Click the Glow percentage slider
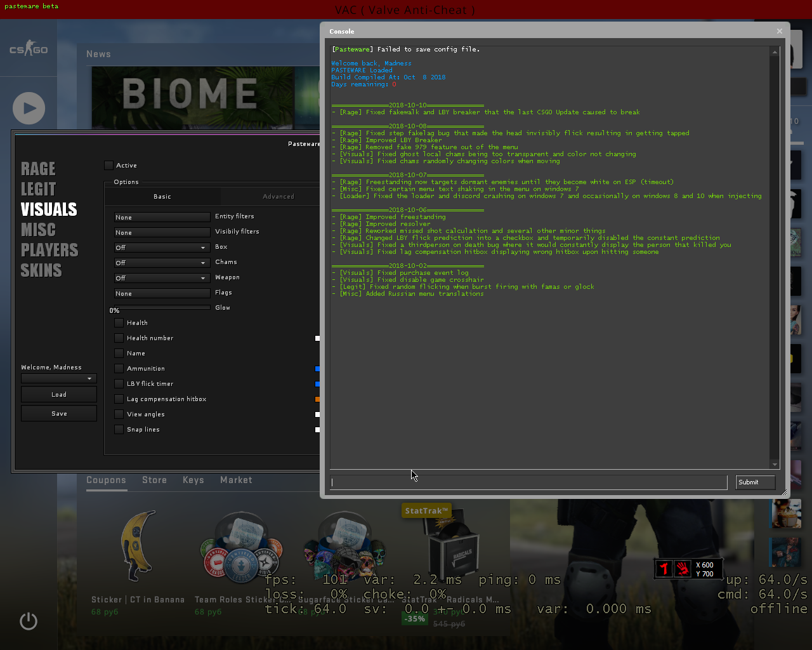The width and height of the screenshot is (812, 650). click(162, 307)
